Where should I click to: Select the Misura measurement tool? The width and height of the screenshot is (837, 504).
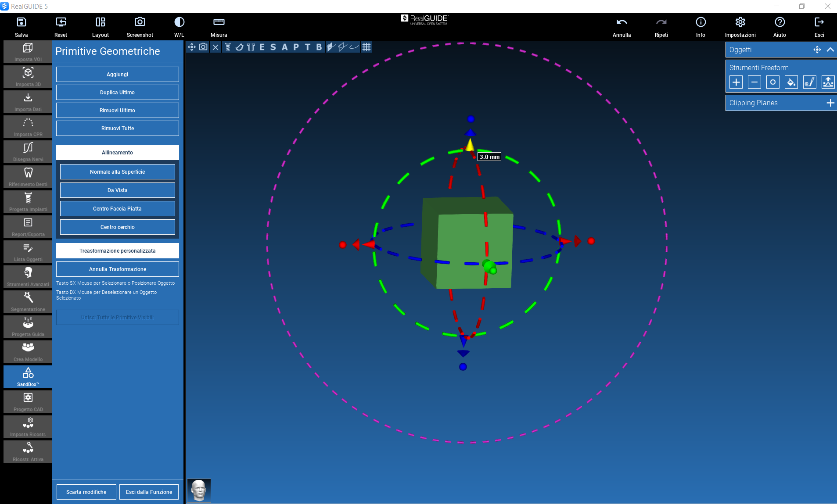[219, 22]
